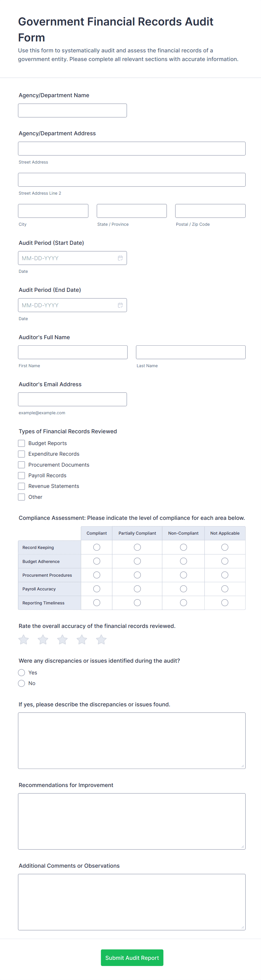The height and width of the screenshot is (980, 261).
Task: Open calendar picker for Audit End Date
Action: coord(120,305)
